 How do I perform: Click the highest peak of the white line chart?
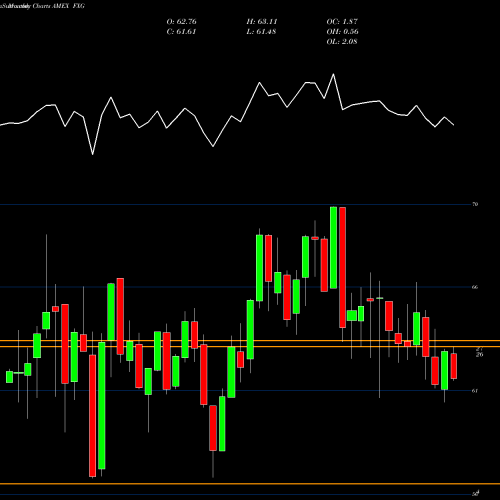click(333, 74)
